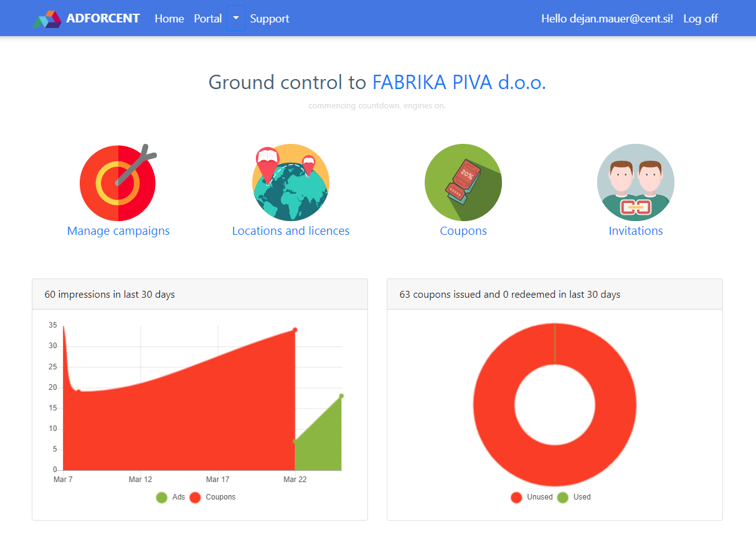
Task: Open the Portal dropdown arrow
Action: (x=236, y=18)
